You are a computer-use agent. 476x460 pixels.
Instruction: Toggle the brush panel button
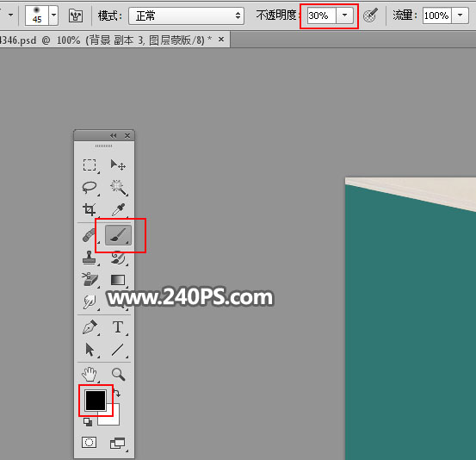click(76, 16)
